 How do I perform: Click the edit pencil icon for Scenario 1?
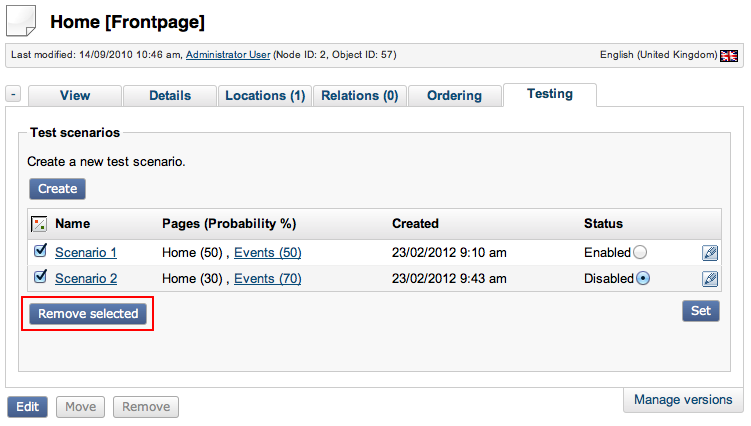pyautogui.click(x=710, y=253)
